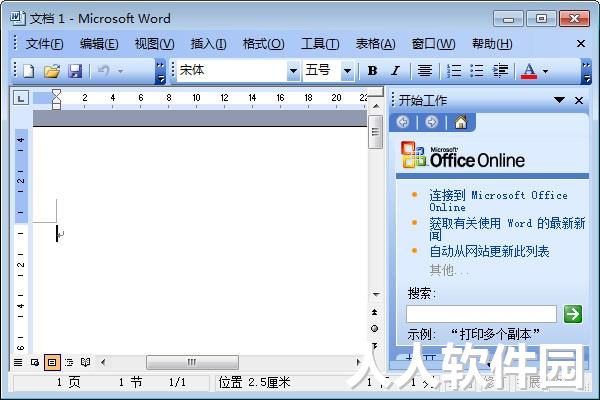Go back in the task pane
Screen dimensions: 600x400
tap(403, 122)
